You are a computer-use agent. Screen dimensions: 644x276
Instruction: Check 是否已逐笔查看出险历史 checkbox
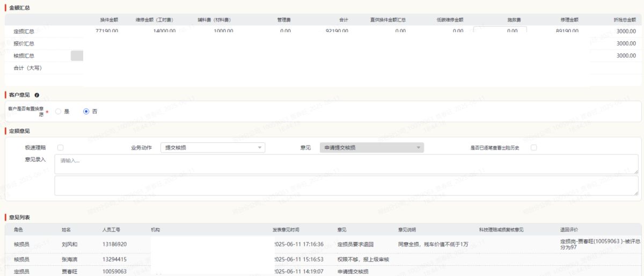pyautogui.click(x=533, y=148)
